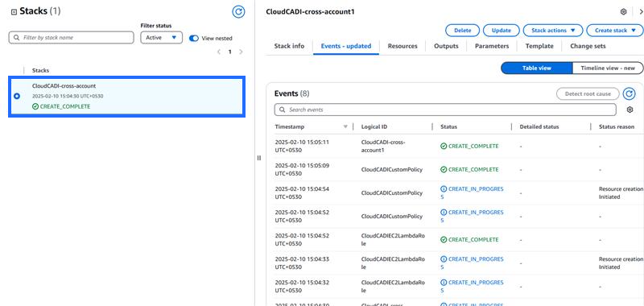Select the CloudCADI-cross-account stack radio button
This screenshot has width=644, height=306.
tap(17, 96)
